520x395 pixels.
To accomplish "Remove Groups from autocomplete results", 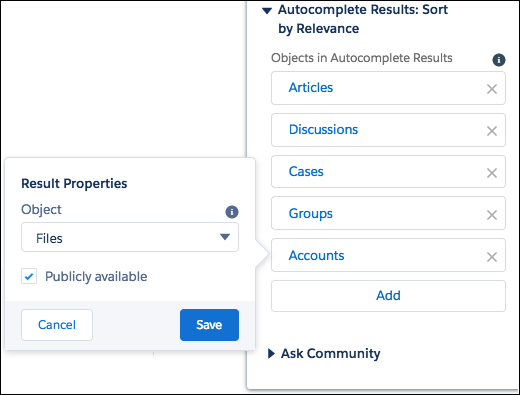I will pyautogui.click(x=492, y=215).
